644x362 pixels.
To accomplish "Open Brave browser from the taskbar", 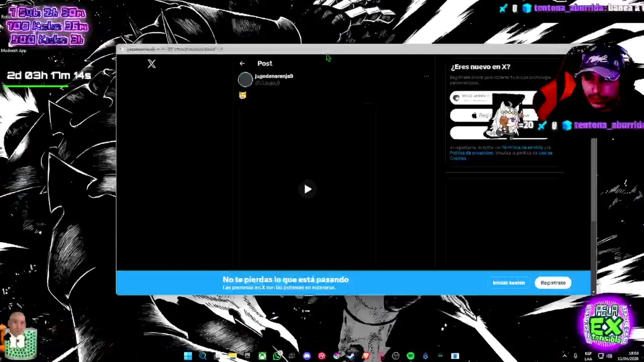I will 366,356.
